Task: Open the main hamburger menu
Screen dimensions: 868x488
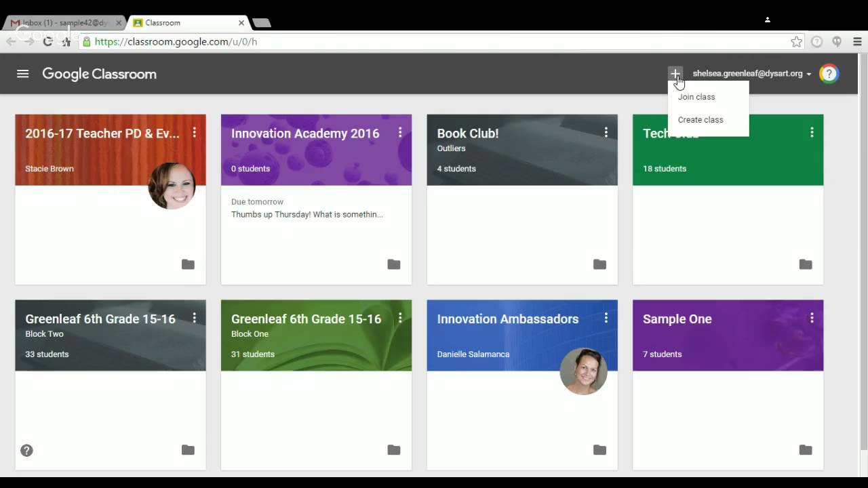Action: tap(23, 74)
